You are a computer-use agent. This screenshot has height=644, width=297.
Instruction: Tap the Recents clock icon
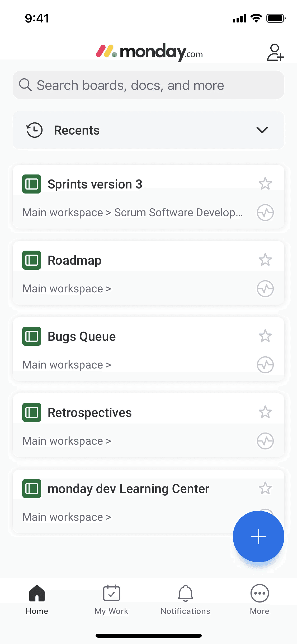pyautogui.click(x=34, y=130)
